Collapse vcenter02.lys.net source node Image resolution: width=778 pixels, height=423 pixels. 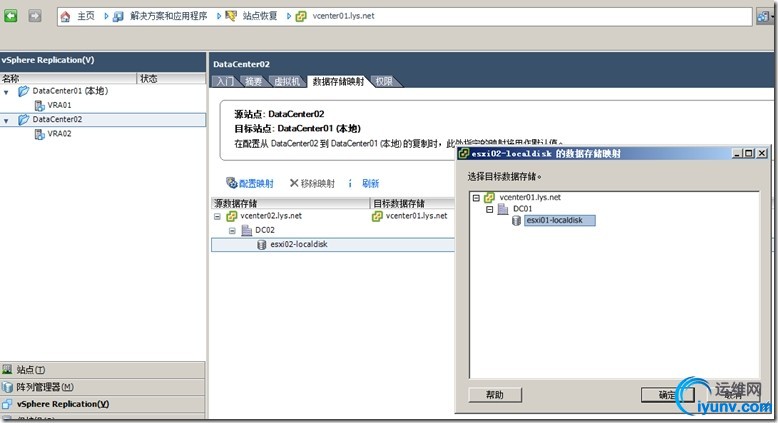pos(217,217)
